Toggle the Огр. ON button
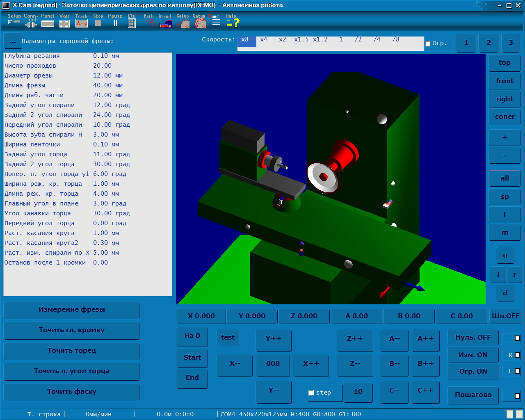 click(473, 371)
